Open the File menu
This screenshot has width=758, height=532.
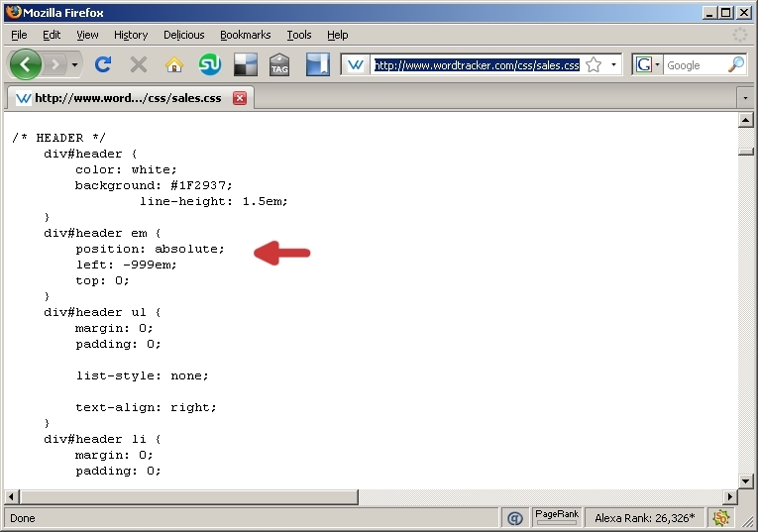point(19,35)
